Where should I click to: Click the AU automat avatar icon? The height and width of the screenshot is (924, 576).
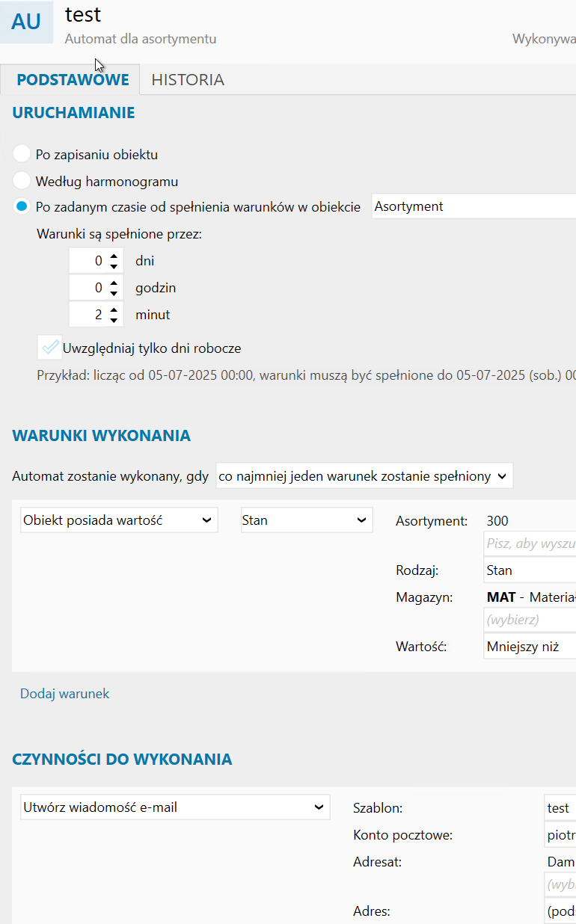(x=26, y=22)
